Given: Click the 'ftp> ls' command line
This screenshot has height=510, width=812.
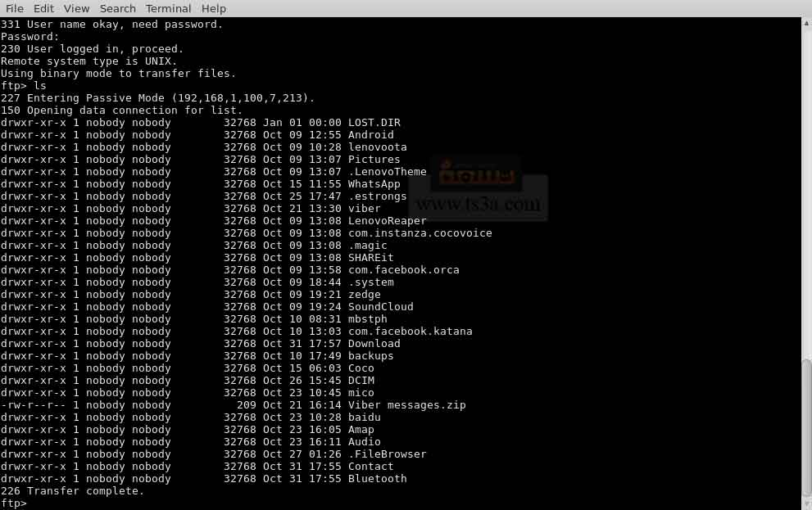Looking at the screenshot, I should 23,86.
